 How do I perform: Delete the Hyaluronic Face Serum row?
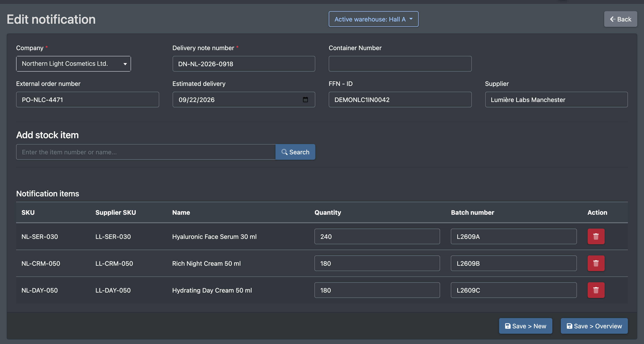pyautogui.click(x=596, y=236)
